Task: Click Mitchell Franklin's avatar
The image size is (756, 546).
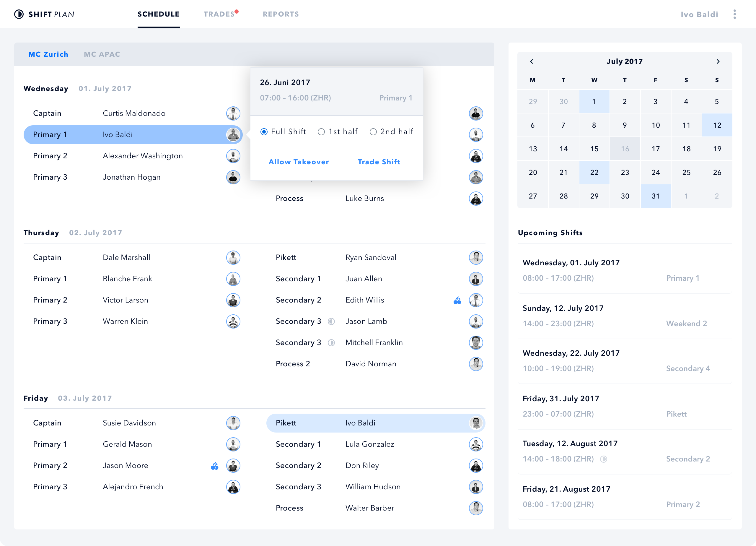Action: [x=476, y=343]
